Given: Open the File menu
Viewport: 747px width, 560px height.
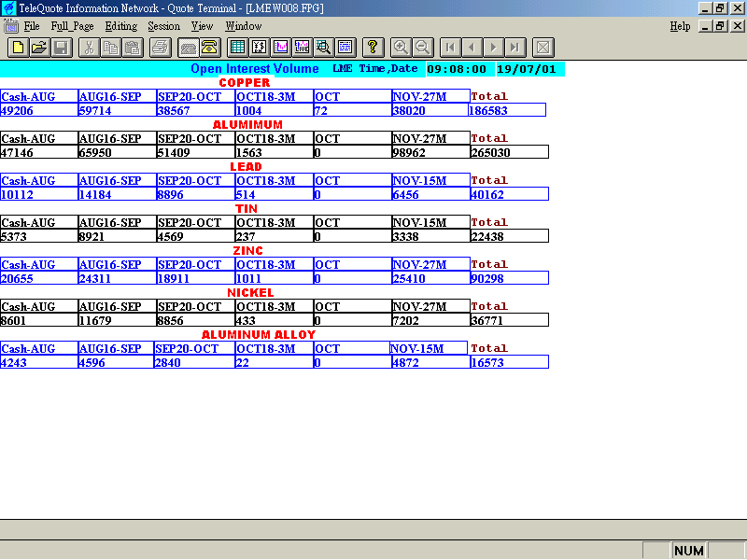Looking at the screenshot, I should click(32, 26).
